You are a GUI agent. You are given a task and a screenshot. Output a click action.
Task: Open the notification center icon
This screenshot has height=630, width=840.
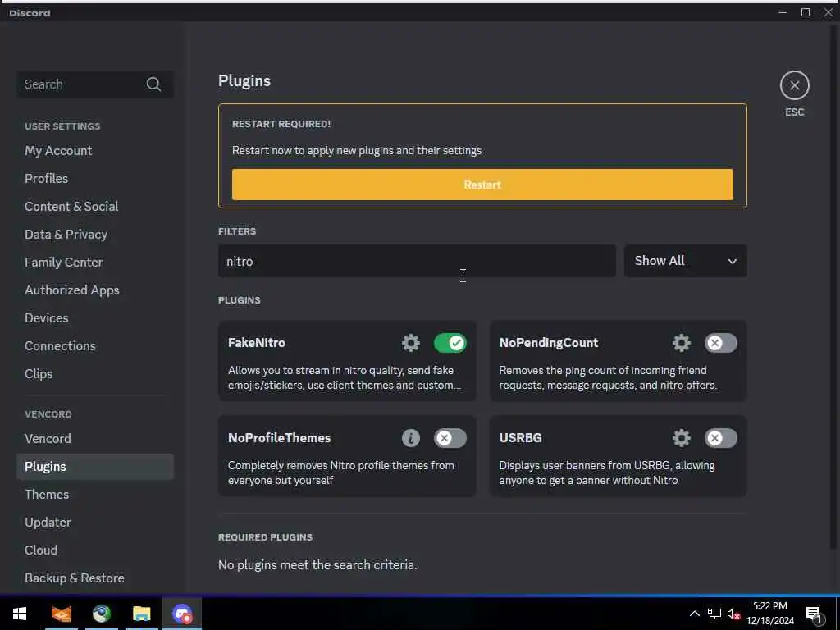click(x=814, y=614)
